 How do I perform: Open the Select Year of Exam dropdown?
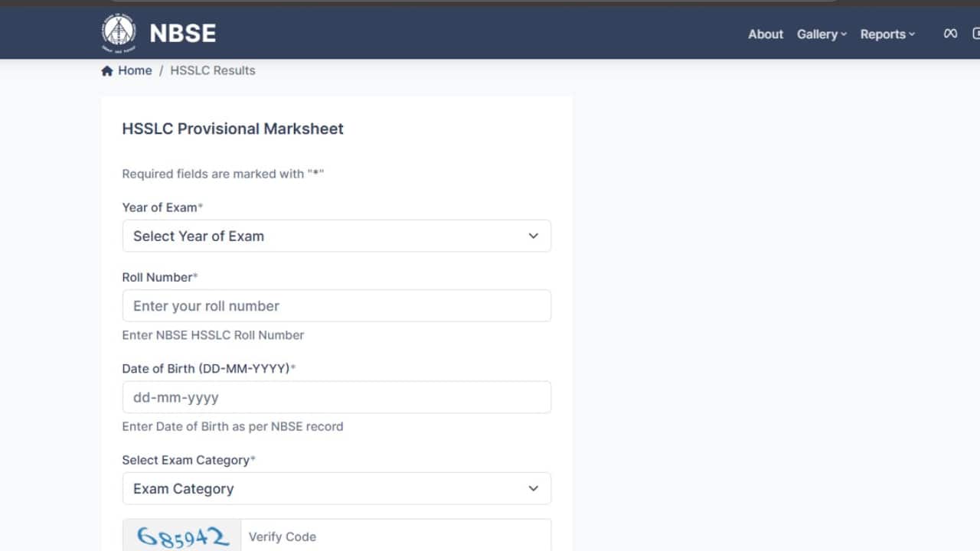coord(337,236)
